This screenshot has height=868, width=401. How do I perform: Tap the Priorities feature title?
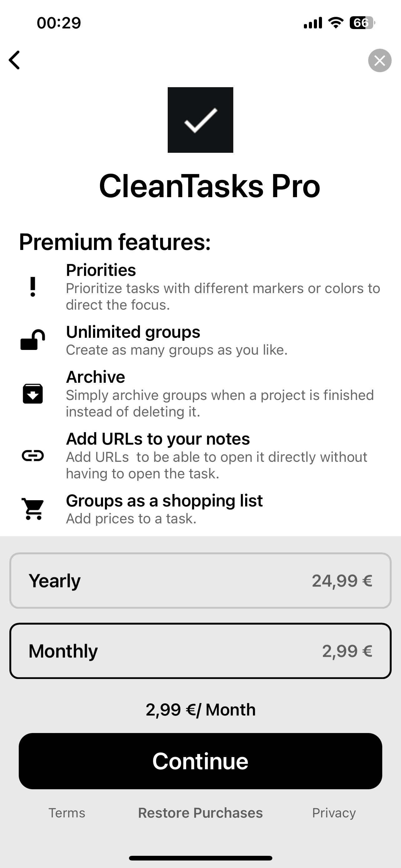point(101,270)
